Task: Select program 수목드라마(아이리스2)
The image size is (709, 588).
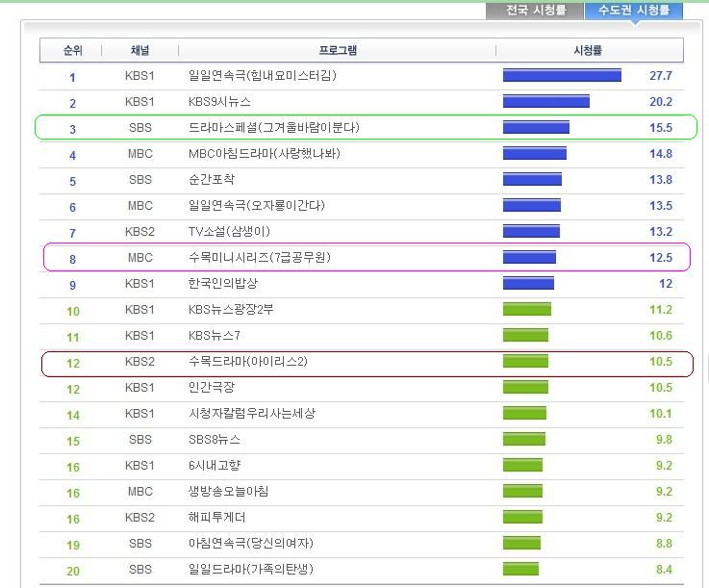Action: click(x=248, y=362)
